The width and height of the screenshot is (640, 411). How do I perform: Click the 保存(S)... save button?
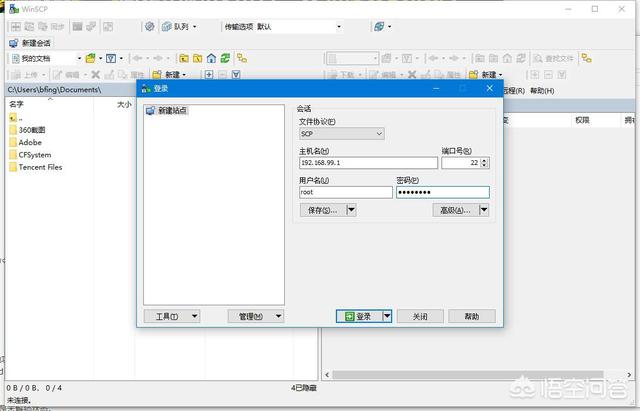coord(323,210)
